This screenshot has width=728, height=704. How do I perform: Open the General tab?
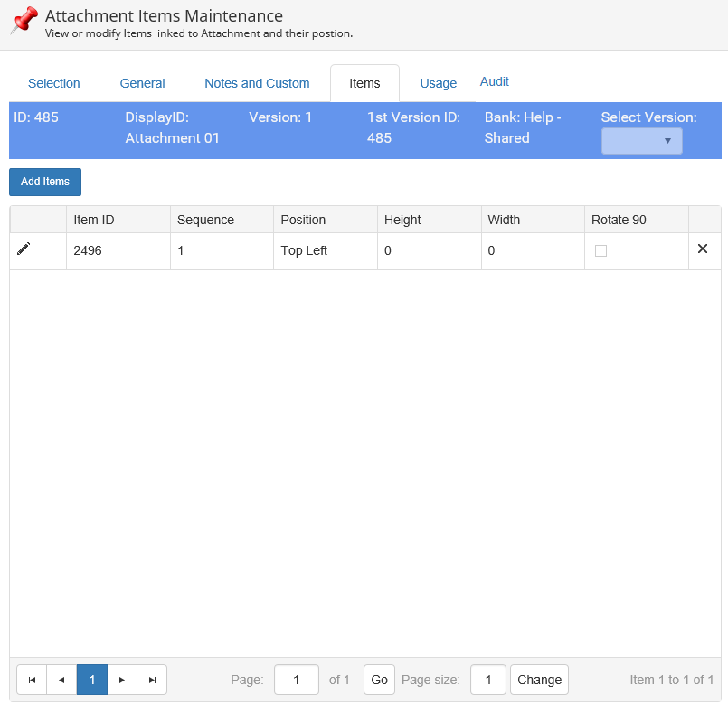[x=142, y=83]
